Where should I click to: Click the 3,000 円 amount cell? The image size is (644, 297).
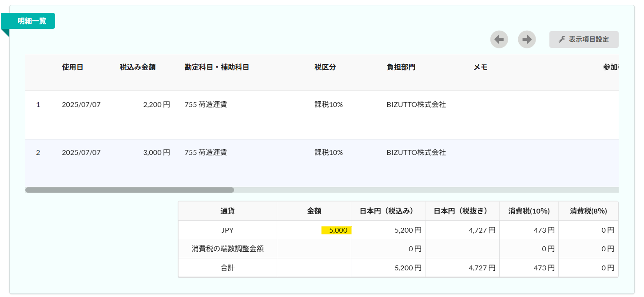(156, 153)
